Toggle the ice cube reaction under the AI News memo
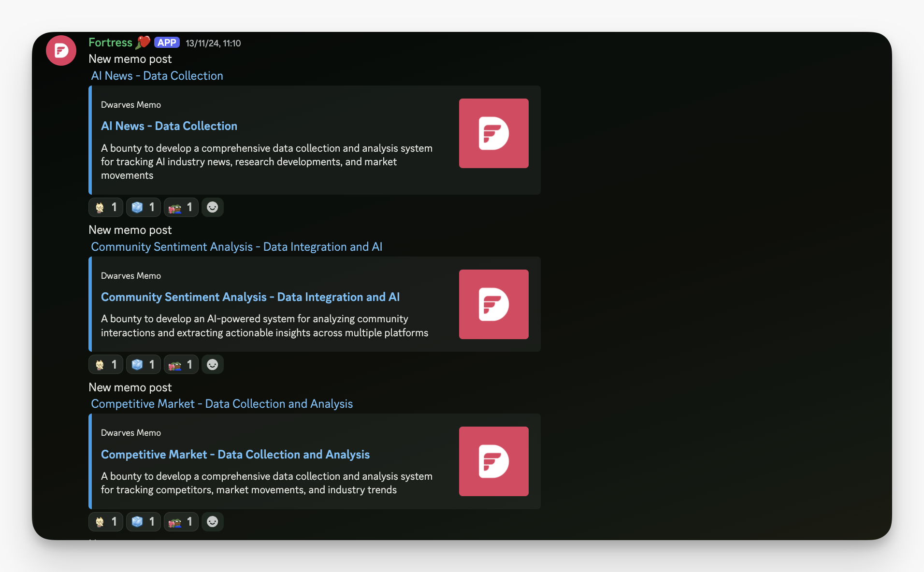The height and width of the screenshot is (572, 924). point(144,207)
